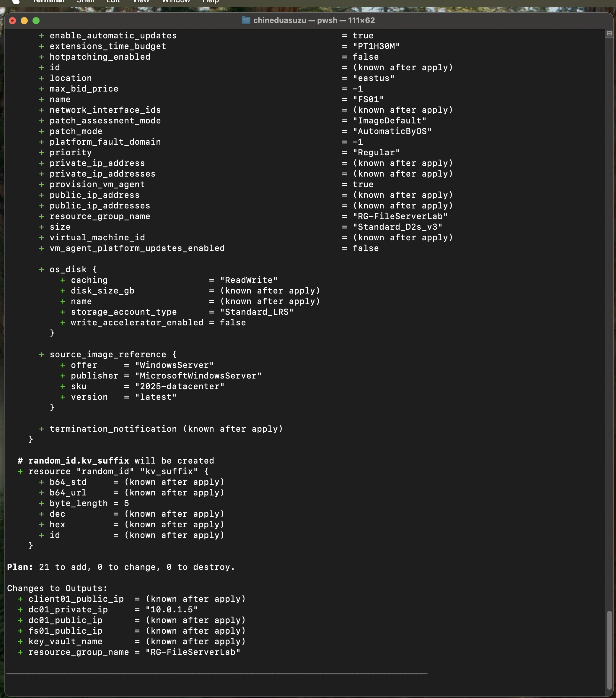Click the text 'disk_size_gb'
This screenshot has height=698, width=616.
click(x=102, y=291)
